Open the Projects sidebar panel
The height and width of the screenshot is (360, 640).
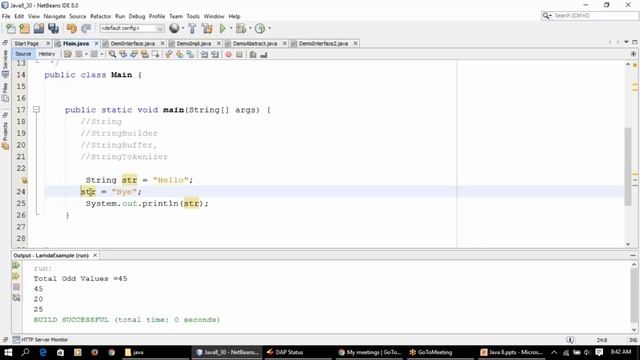tap(5, 136)
